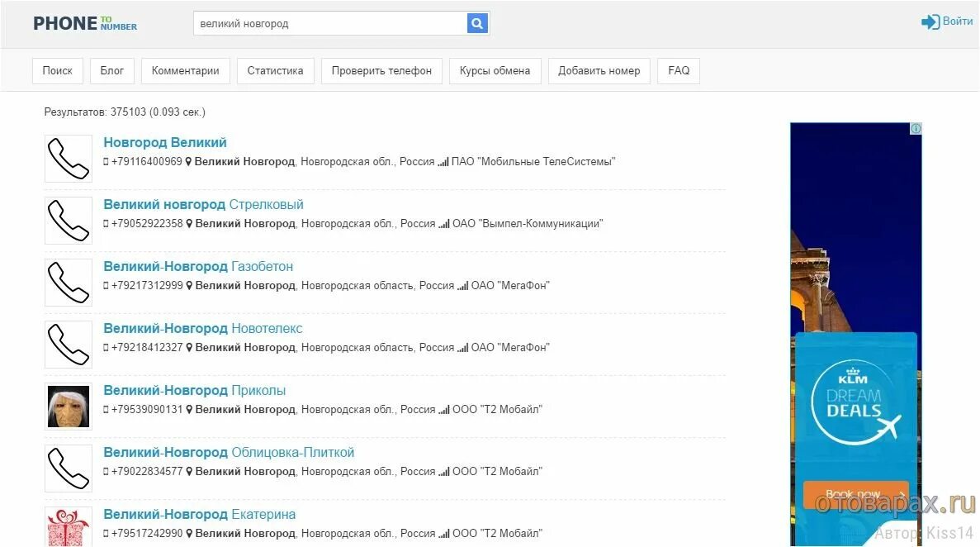
Task: Click the Войти login link
Action: (958, 21)
